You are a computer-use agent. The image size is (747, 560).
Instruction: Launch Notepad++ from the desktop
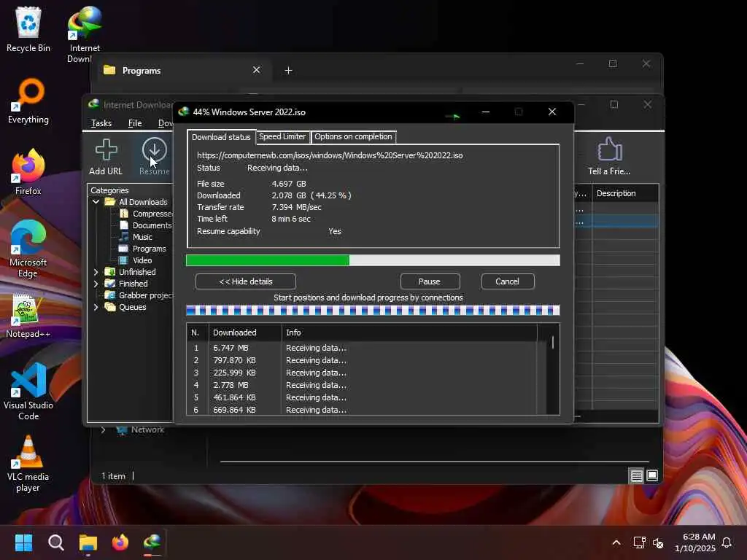[28, 316]
